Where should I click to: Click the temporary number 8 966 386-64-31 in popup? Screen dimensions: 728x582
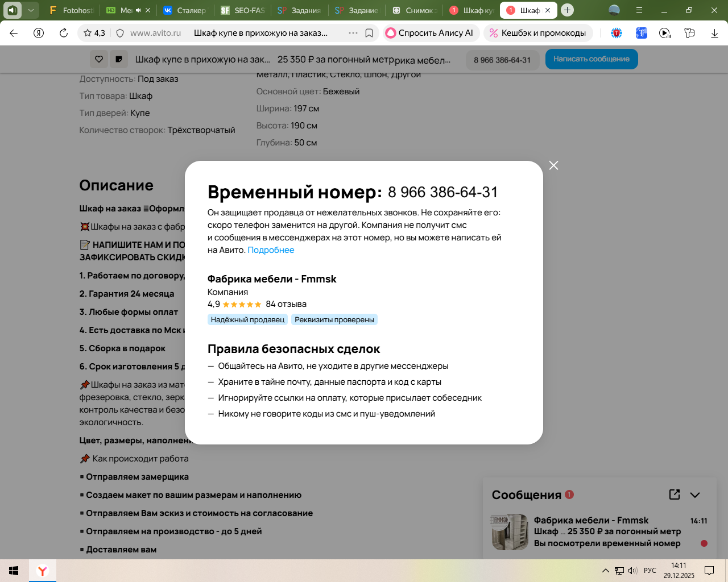click(442, 193)
